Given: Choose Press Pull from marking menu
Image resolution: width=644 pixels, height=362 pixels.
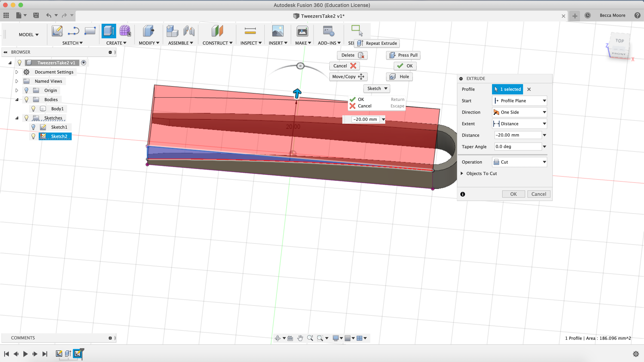Looking at the screenshot, I should point(403,55).
